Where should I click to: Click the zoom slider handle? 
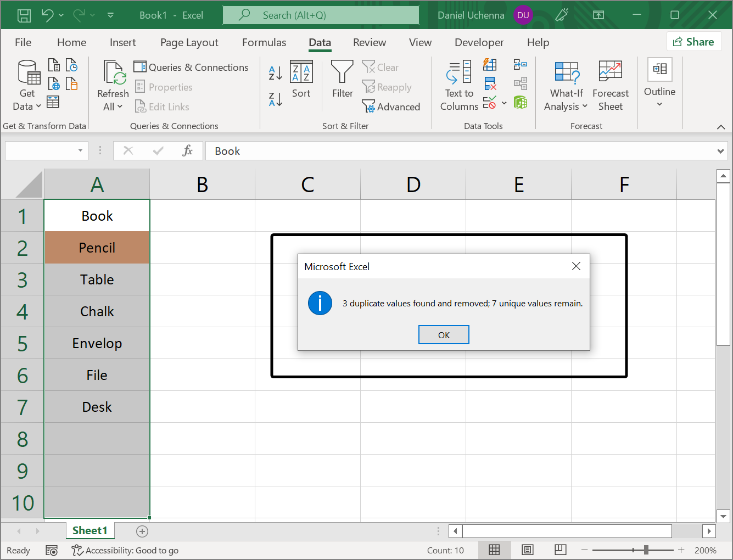click(646, 550)
